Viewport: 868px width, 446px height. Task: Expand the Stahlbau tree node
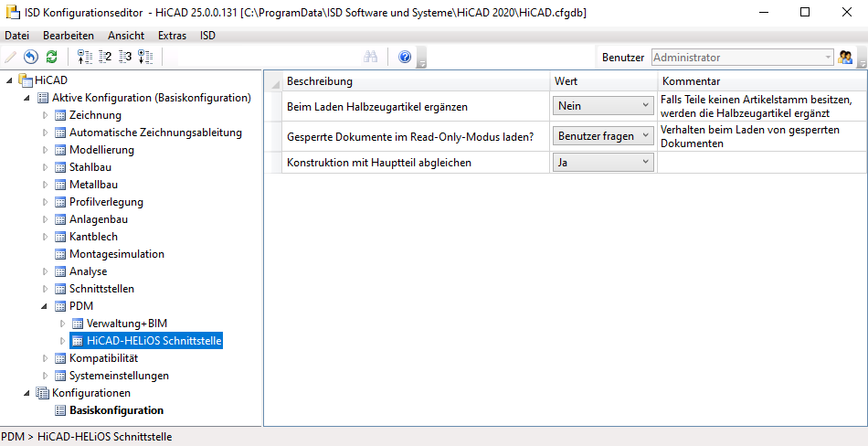[x=46, y=167]
